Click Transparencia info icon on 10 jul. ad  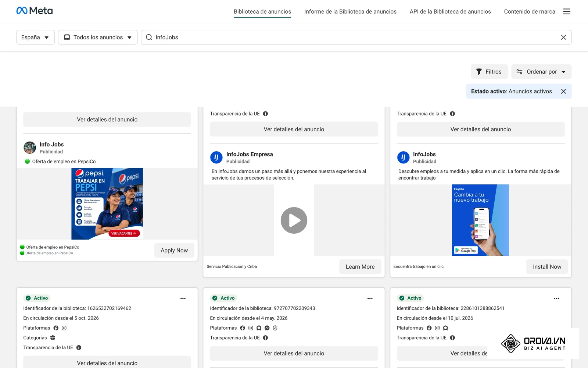point(452,338)
